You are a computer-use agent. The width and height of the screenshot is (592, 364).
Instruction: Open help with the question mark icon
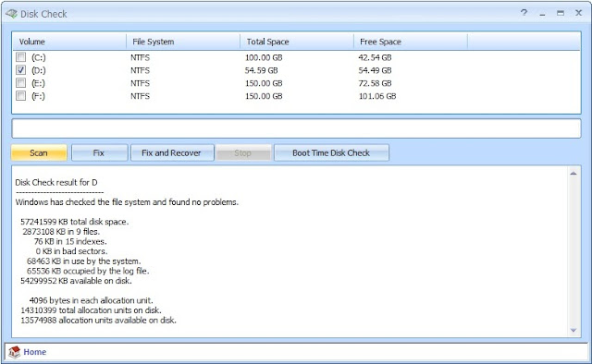coord(524,13)
